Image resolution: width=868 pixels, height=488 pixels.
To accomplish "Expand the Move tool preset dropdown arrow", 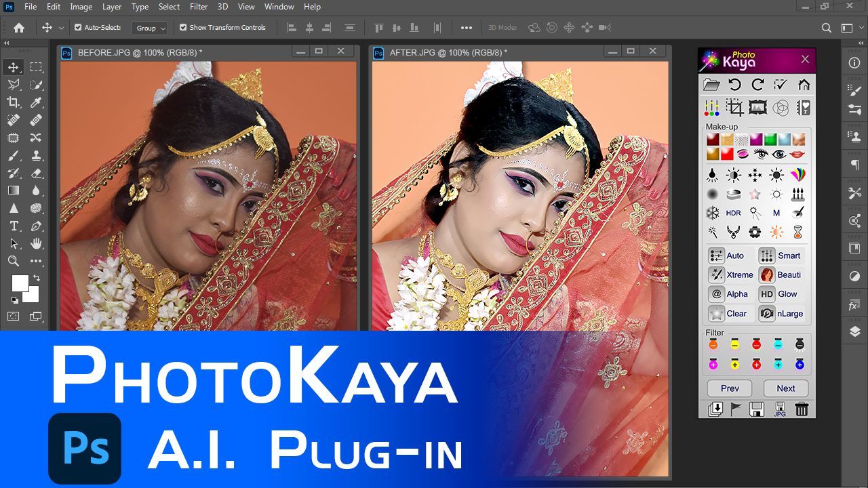I will (62, 28).
